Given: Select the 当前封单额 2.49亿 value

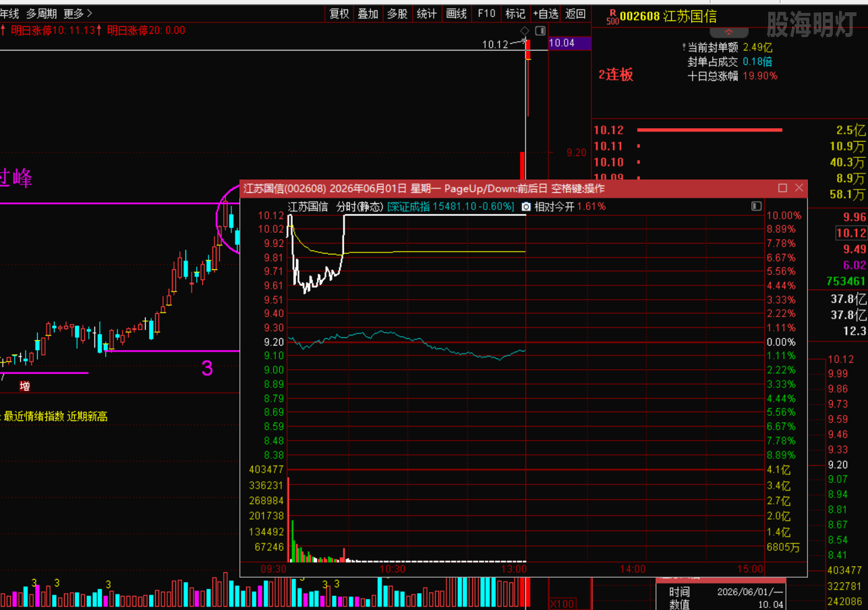Looking at the screenshot, I should coord(757,47).
